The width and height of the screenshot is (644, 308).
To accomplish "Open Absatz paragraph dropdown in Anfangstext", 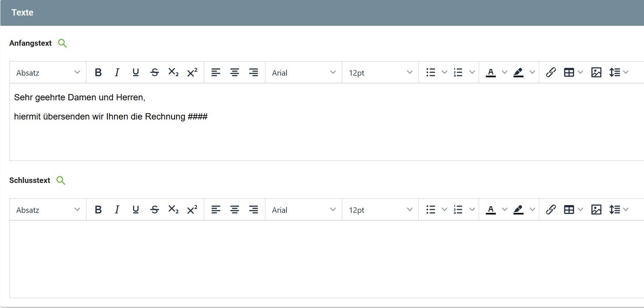I will point(48,73).
